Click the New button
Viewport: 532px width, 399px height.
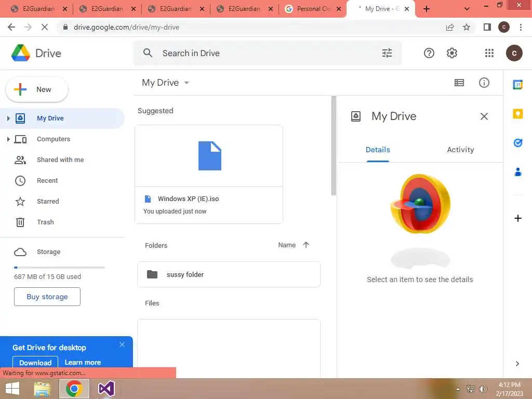(37, 89)
